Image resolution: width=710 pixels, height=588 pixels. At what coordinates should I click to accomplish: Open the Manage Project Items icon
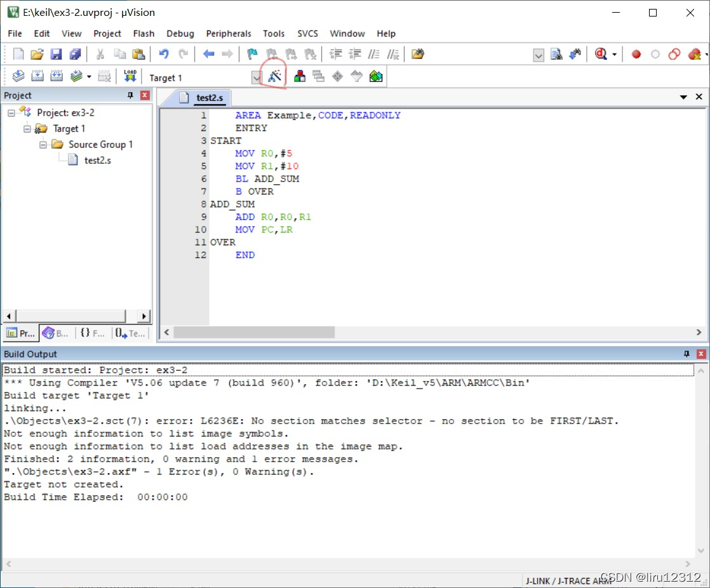299,76
